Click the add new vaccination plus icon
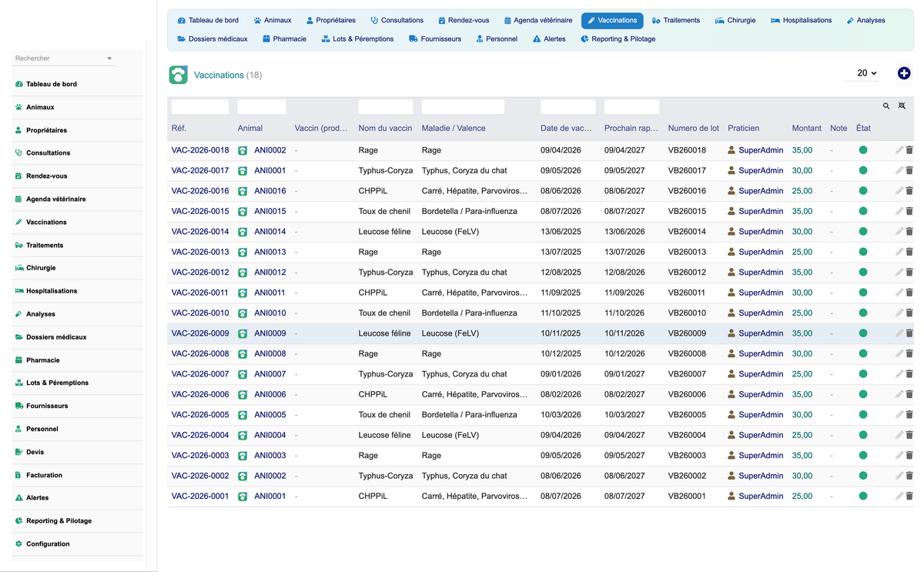The image size is (924, 572). (x=904, y=73)
